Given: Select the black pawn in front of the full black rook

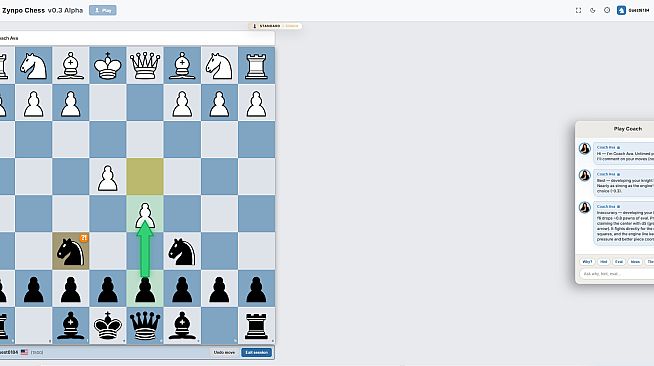Looking at the screenshot, I should (x=256, y=289).
